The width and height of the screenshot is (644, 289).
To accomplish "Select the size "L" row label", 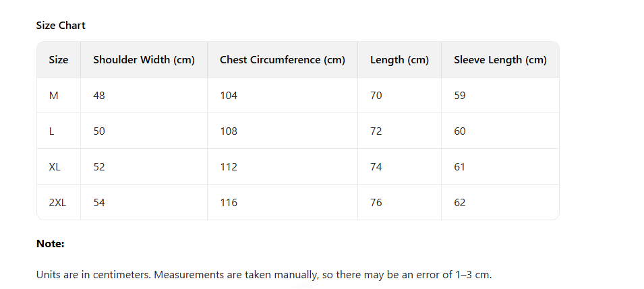I will pos(52,131).
